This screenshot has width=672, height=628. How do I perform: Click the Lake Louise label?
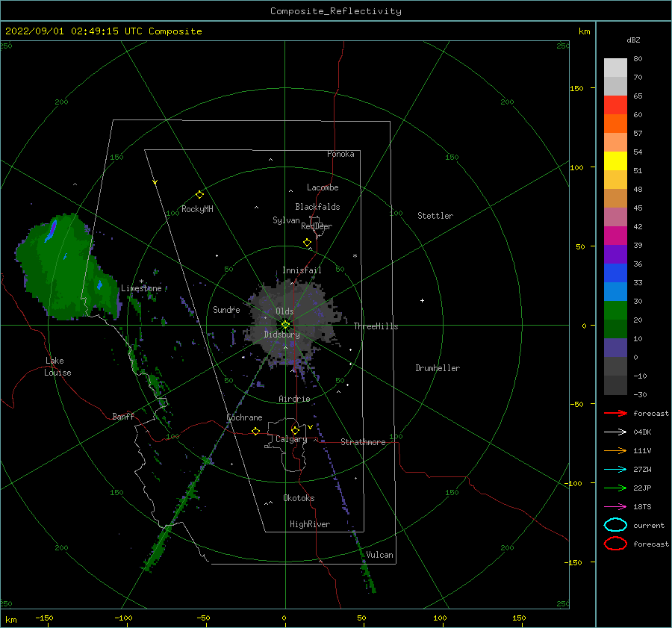click(57, 367)
